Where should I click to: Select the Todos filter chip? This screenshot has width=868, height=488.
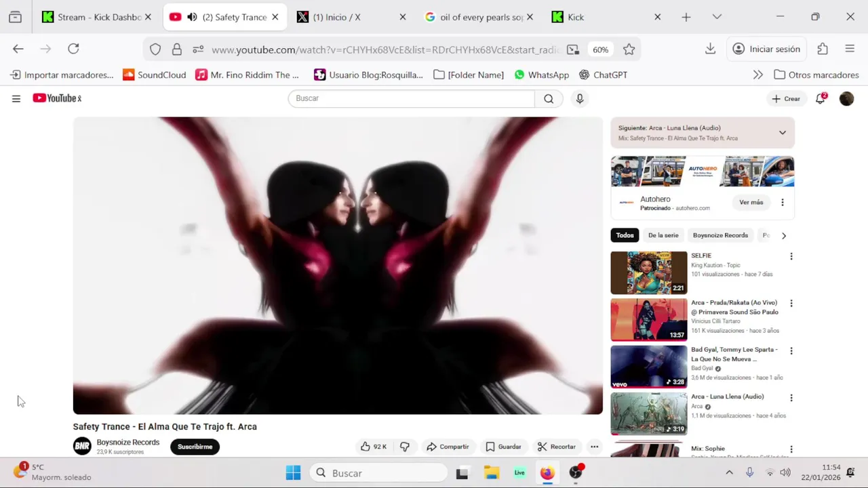coord(625,235)
